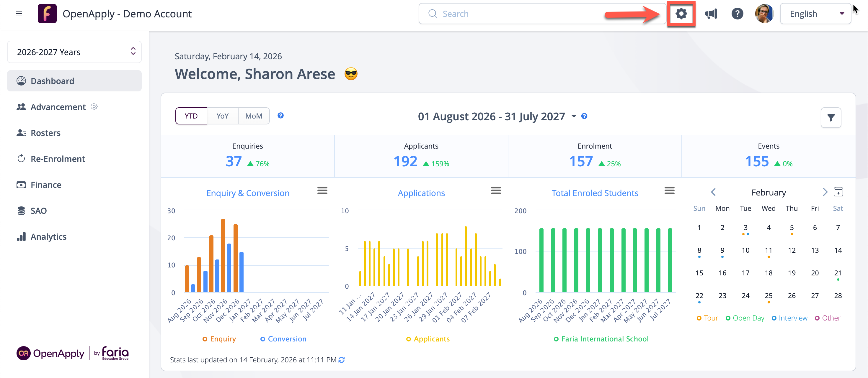Go to Re-Enrolment in sidebar
This screenshot has width=868, height=378.
58,159
